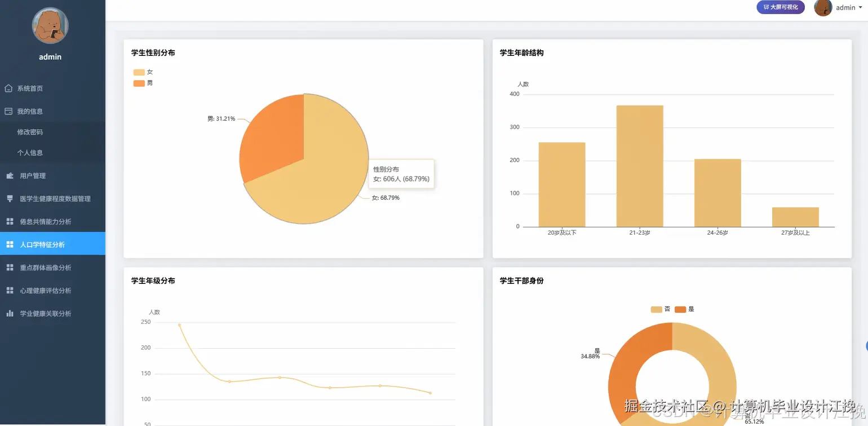The height and width of the screenshot is (426, 868).
Task: Click the 24-26岁 bar
Action: (718, 193)
